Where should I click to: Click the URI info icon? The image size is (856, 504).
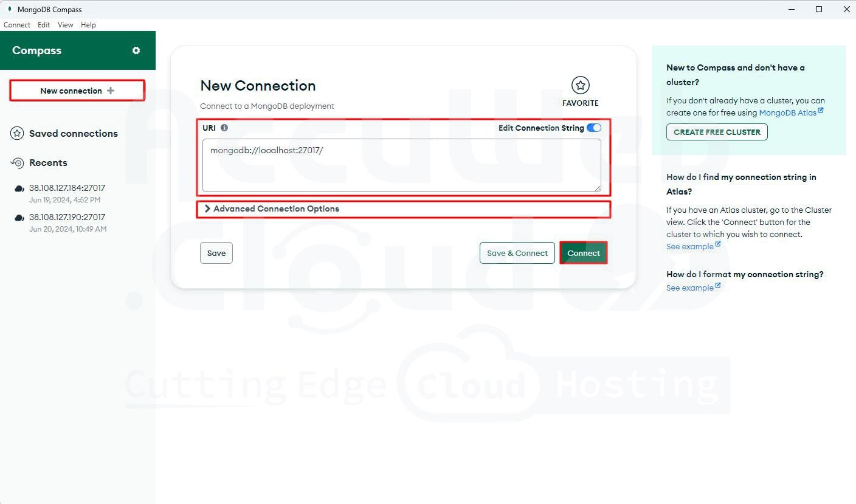click(224, 128)
